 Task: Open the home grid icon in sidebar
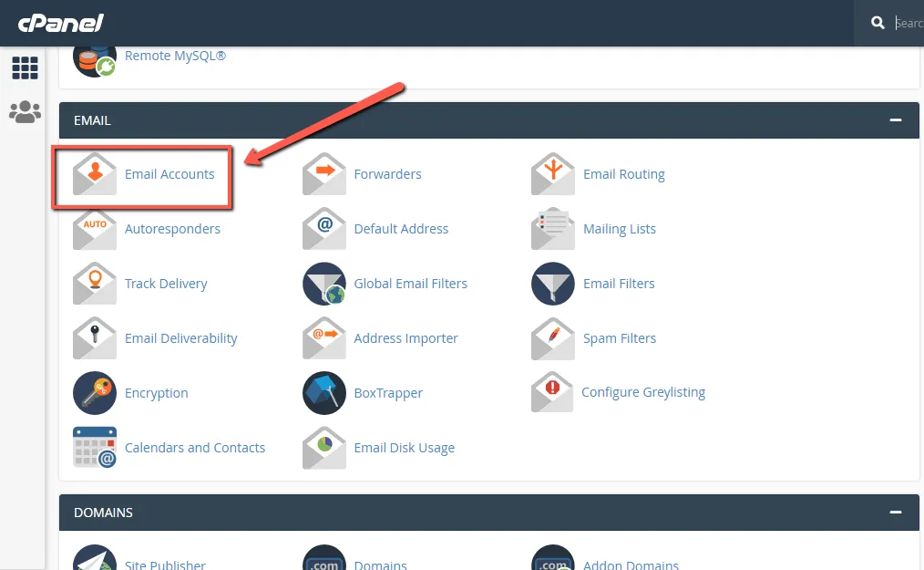coord(25,68)
